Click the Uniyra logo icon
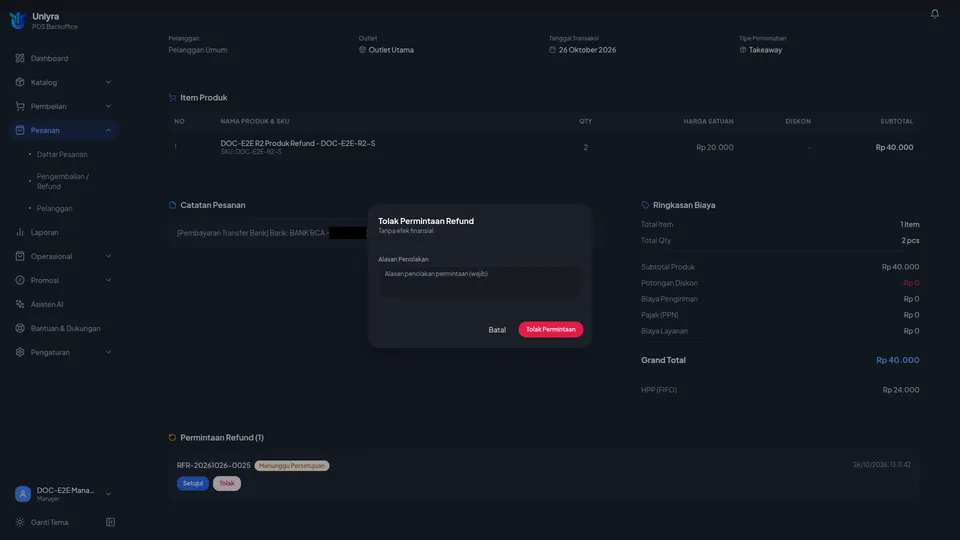The height and width of the screenshot is (540, 960). [x=18, y=20]
